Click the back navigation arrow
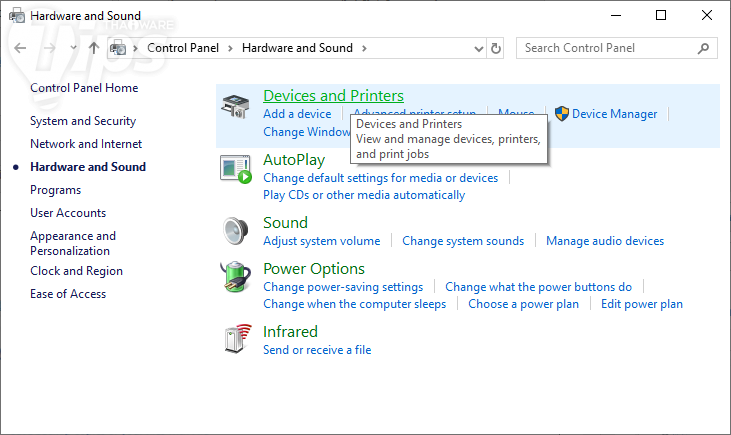 coord(21,48)
